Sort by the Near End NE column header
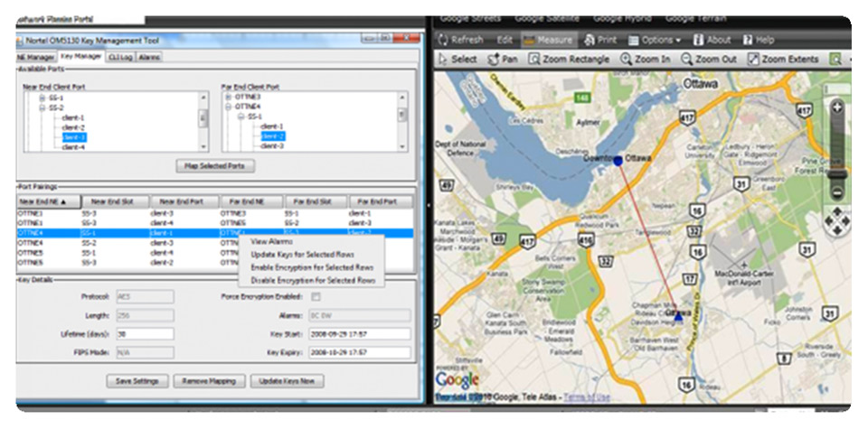Image resolution: width=868 pixels, height=429 pixels. [x=49, y=201]
